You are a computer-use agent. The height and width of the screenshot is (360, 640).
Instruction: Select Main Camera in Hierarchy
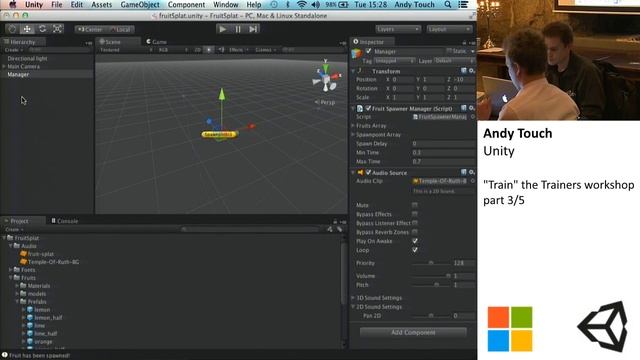click(23, 66)
